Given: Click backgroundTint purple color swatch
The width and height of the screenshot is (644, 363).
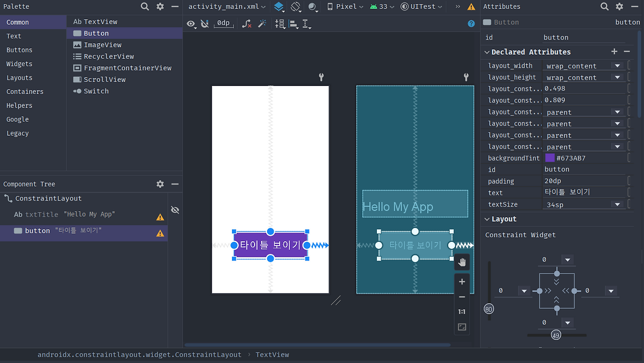Looking at the screenshot, I should [550, 158].
